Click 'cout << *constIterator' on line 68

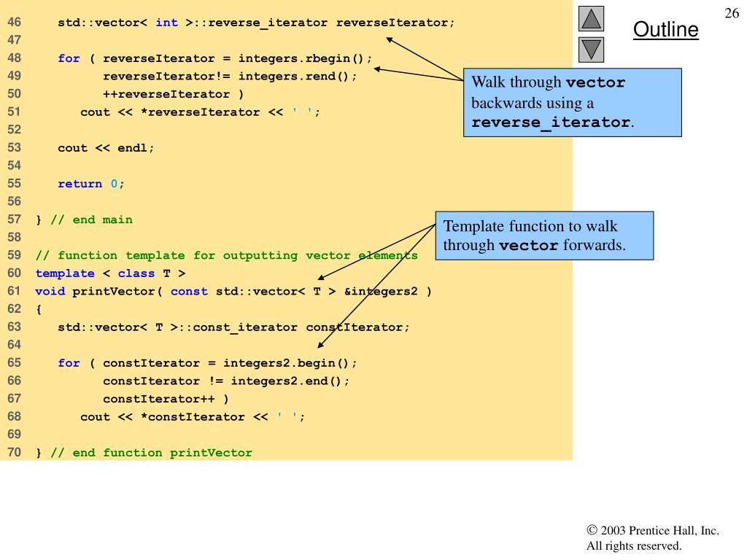click(x=163, y=417)
